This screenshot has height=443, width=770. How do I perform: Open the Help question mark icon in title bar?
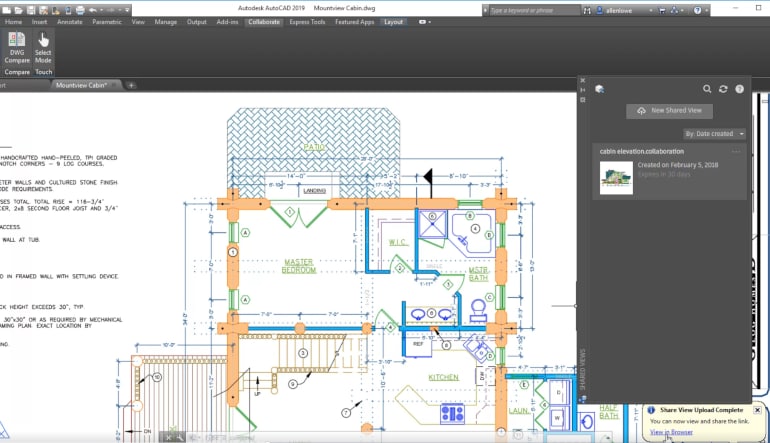coord(697,10)
